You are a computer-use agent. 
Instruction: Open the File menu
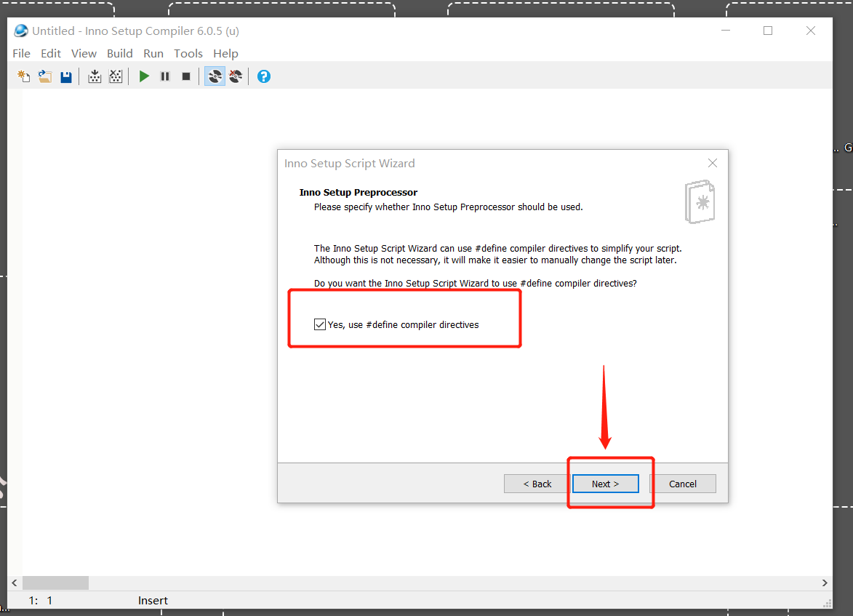(x=21, y=53)
